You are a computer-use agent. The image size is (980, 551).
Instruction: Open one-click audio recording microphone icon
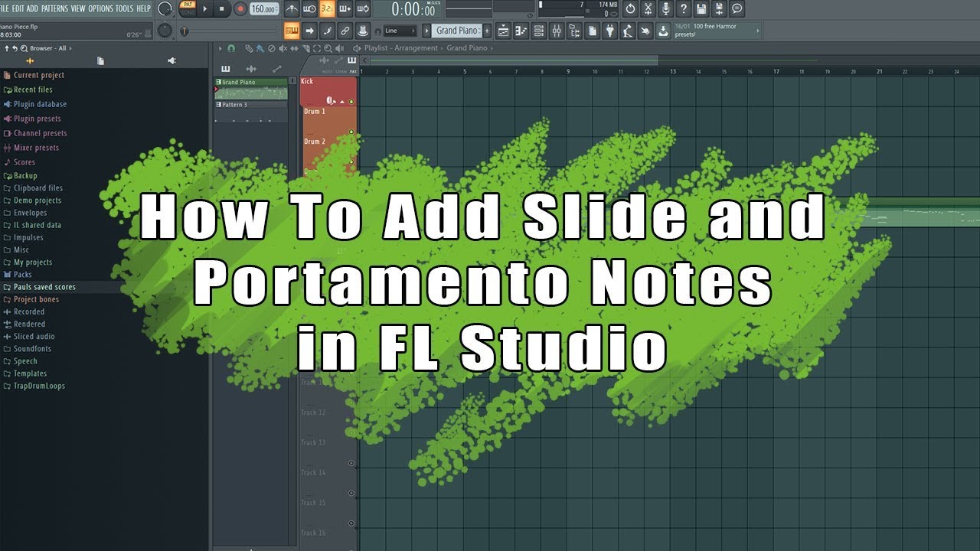pos(666,9)
